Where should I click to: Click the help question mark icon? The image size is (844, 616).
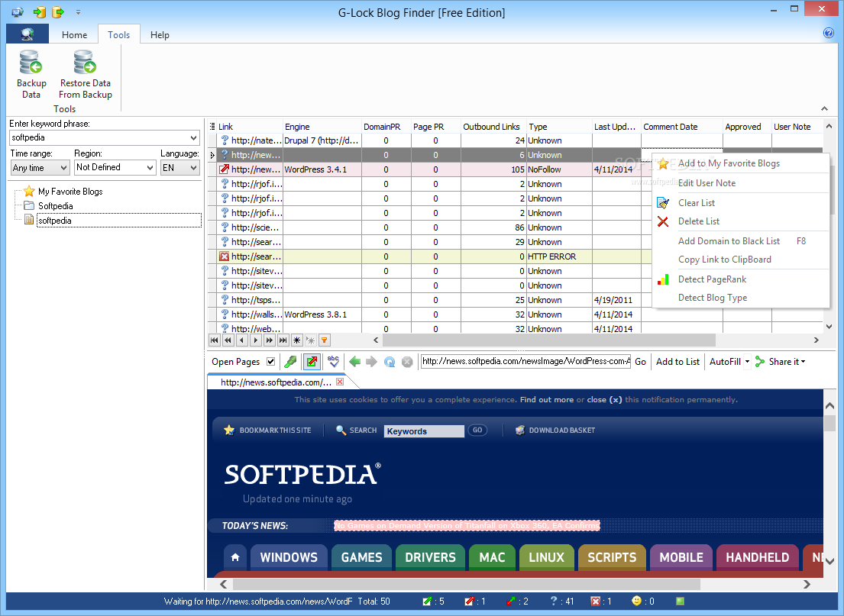pos(829,34)
